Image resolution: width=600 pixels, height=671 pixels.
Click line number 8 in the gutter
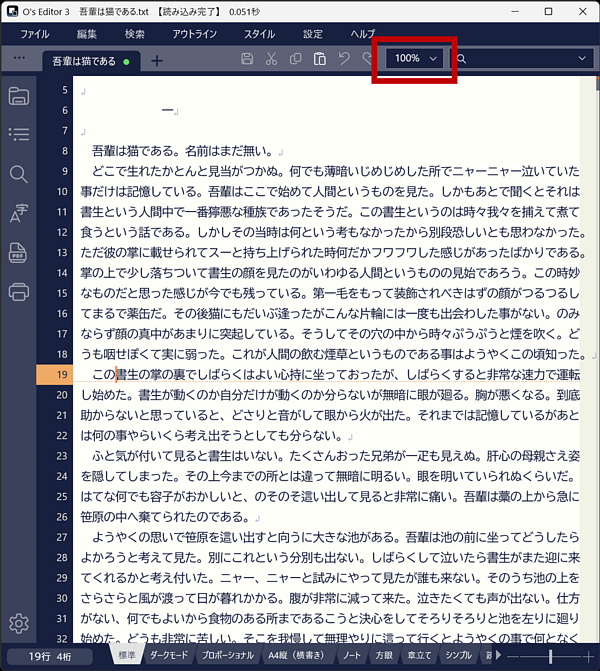65,151
